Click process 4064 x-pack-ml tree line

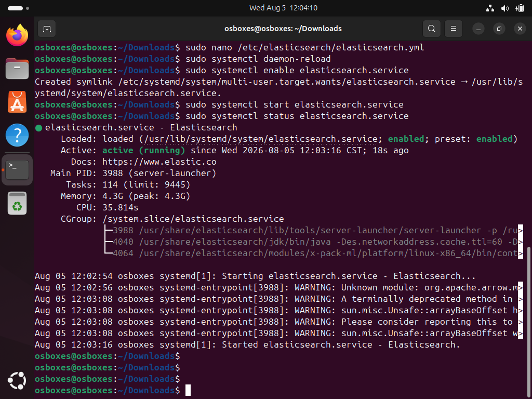click(x=313, y=254)
